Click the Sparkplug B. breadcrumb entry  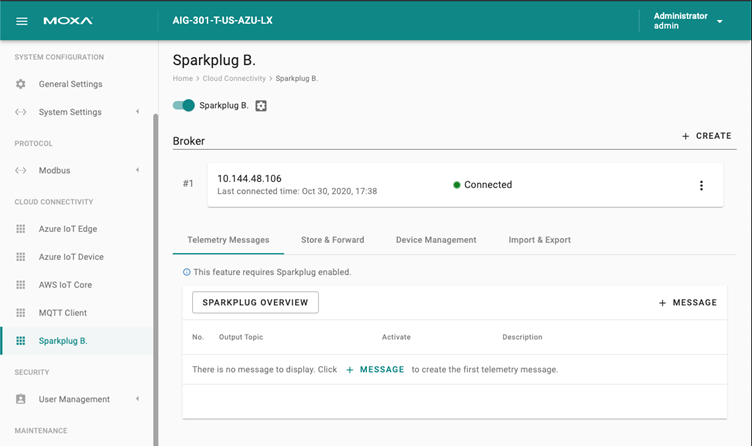click(296, 78)
